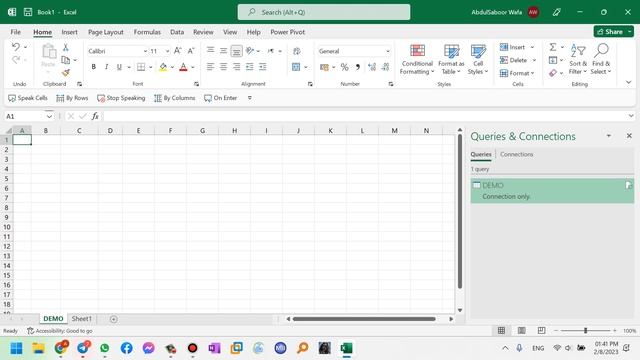Image resolution: width=640 pixels, height=360 pixels.
Task: Open Windows Start menu
Action: tap(16, 348)
